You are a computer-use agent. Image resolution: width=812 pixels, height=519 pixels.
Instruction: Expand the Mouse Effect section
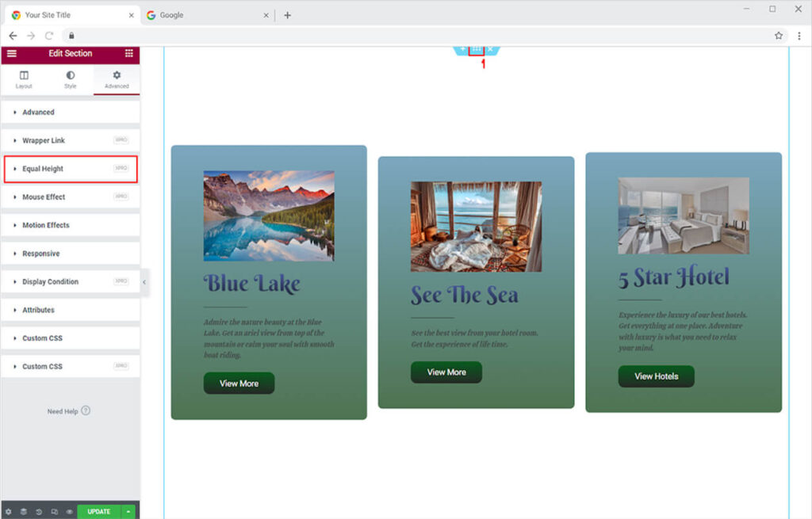(70, 197)
